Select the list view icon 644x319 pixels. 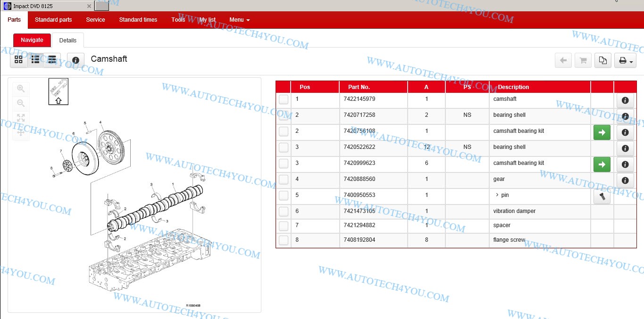coord(35,59)
